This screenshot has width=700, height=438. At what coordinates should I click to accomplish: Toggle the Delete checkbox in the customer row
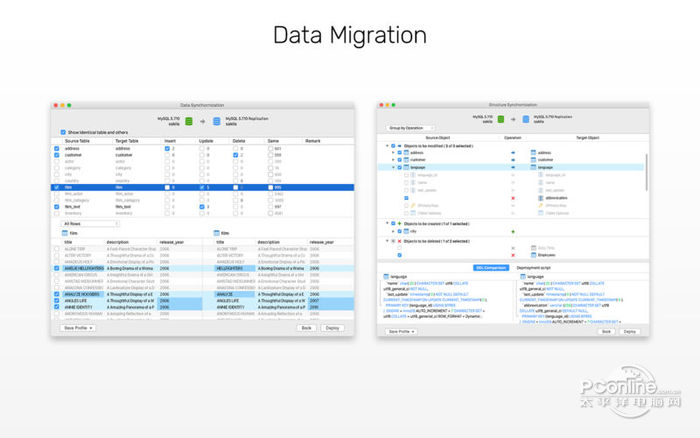pyautogui.click(x=235, y=155)
